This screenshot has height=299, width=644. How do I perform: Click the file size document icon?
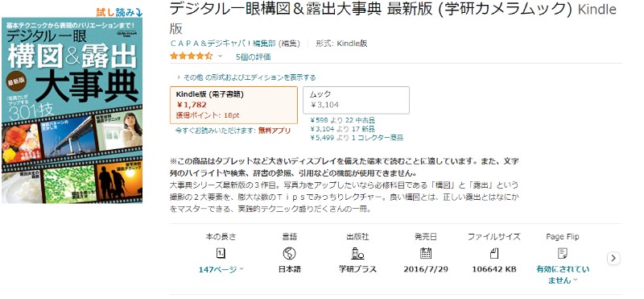(x=494, y=253)
